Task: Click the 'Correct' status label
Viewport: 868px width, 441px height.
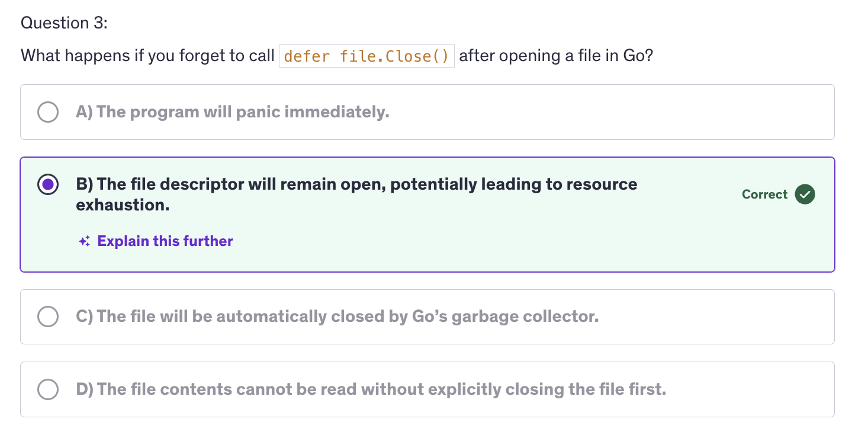Action: coord(764,194)
